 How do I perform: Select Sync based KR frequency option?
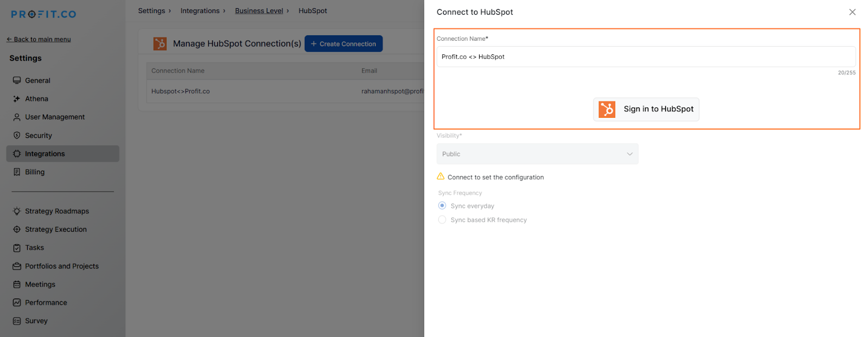(442, 220)
